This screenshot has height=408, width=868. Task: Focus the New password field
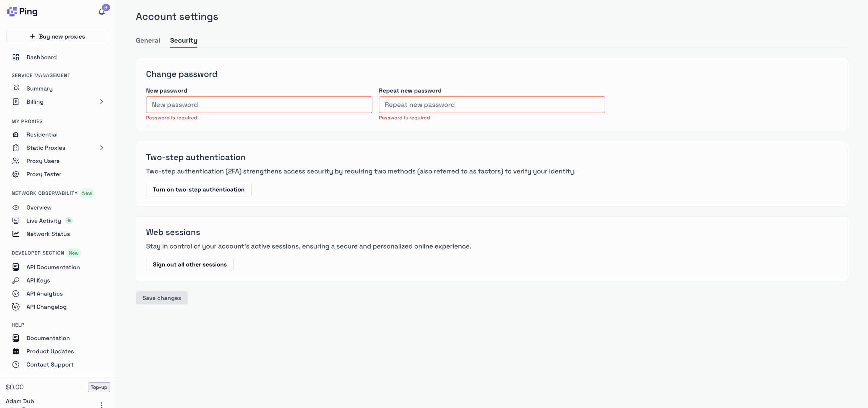click(259, 105)
